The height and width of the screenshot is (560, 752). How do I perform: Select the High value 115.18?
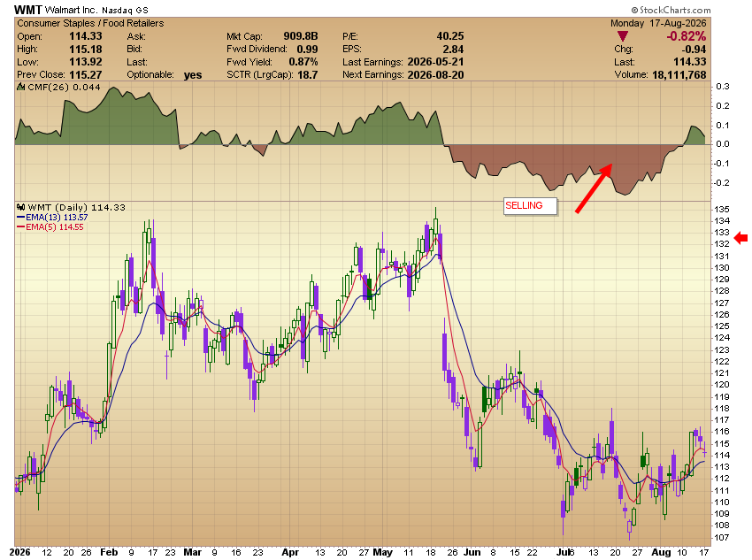85,49
